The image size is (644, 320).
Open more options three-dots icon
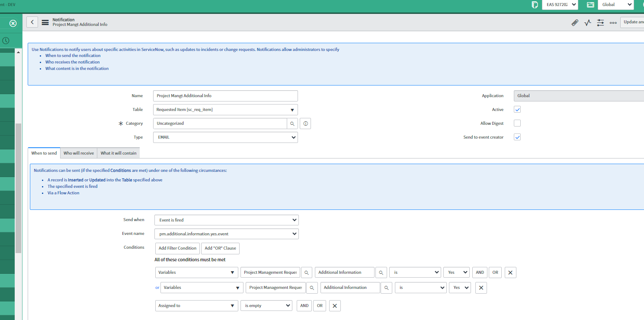(x=613, y=22)
